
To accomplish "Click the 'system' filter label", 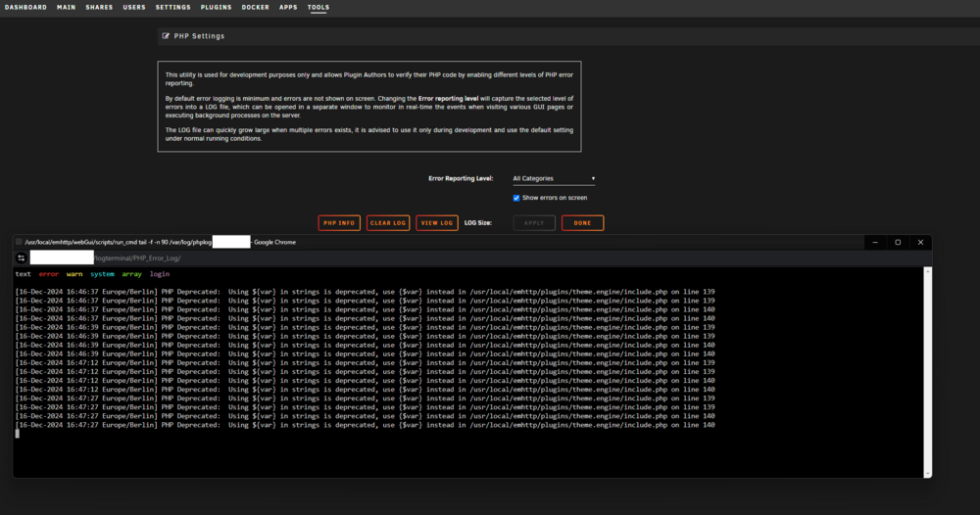I will point(103,274).
